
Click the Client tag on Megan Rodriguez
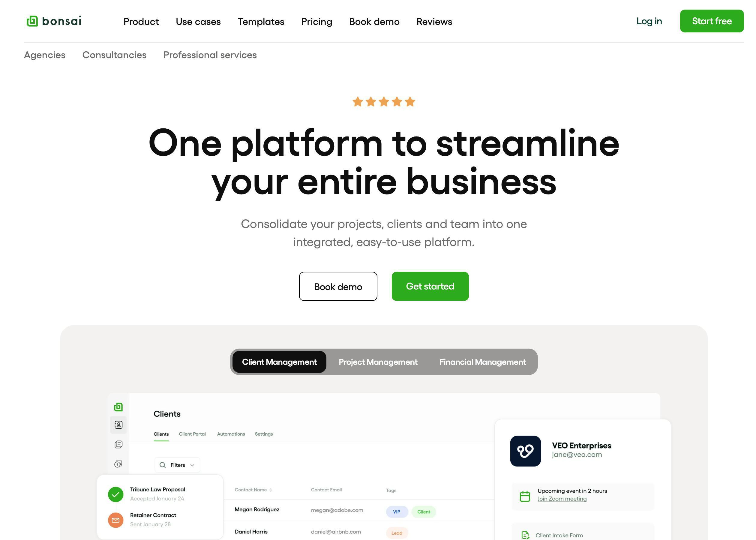tap(423, 512)
